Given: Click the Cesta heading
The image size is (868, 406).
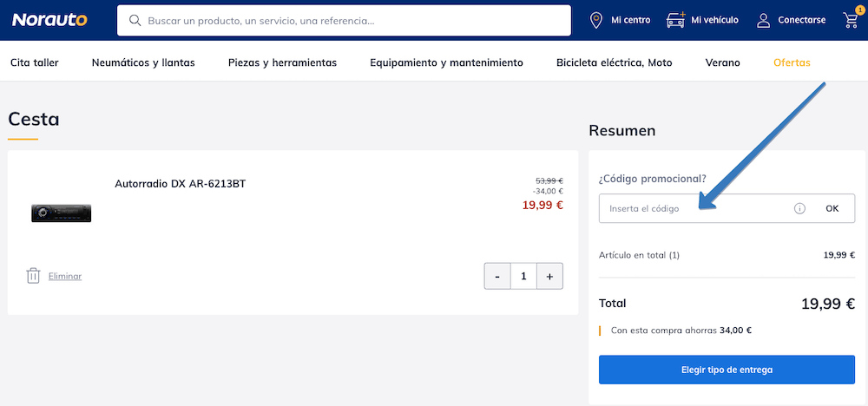Looking at the screenshot, I should coord(33,119).
